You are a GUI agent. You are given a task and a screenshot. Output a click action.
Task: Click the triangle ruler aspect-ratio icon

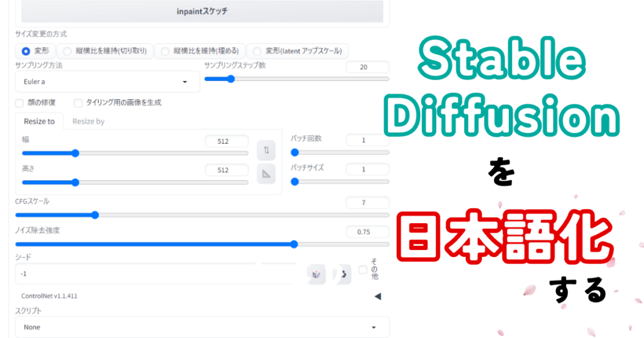[266, 174]
